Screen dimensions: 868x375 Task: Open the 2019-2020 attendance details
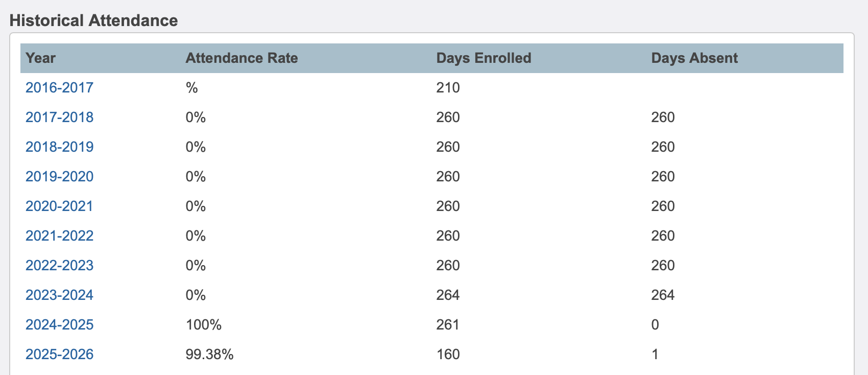pyautogui.click(x=59, y=176)
